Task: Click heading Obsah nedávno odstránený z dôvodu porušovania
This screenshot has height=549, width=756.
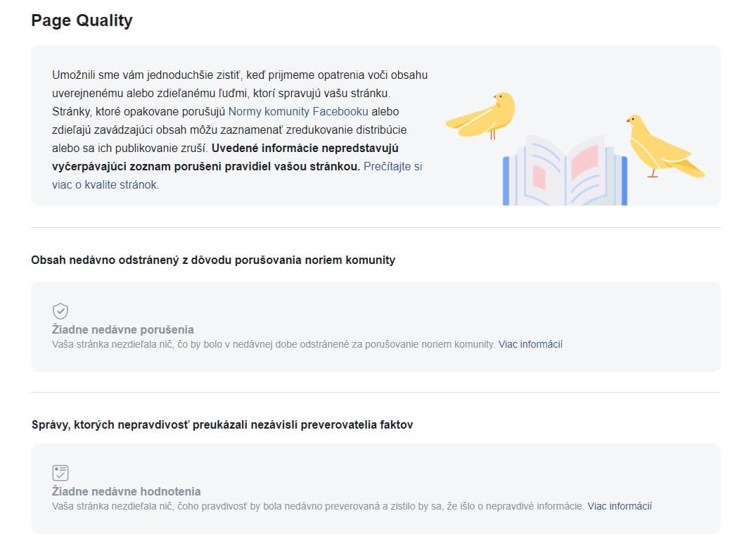Action: click(213, 260)
